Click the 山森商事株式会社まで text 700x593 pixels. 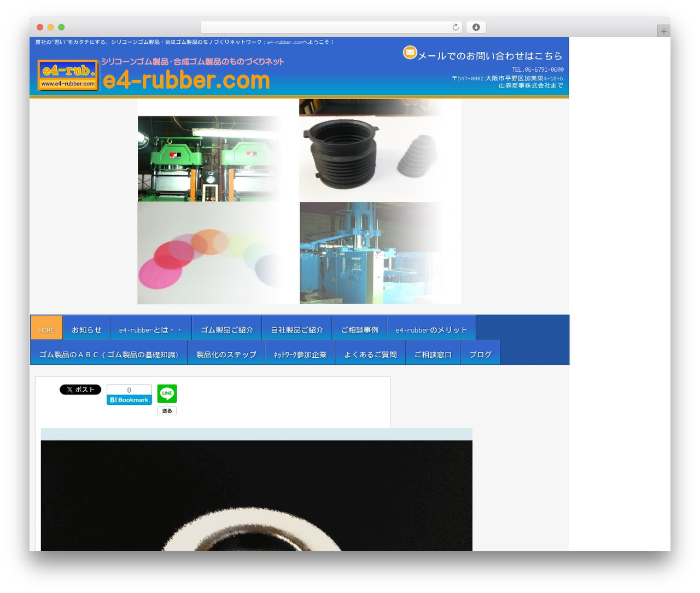[530, 86]
